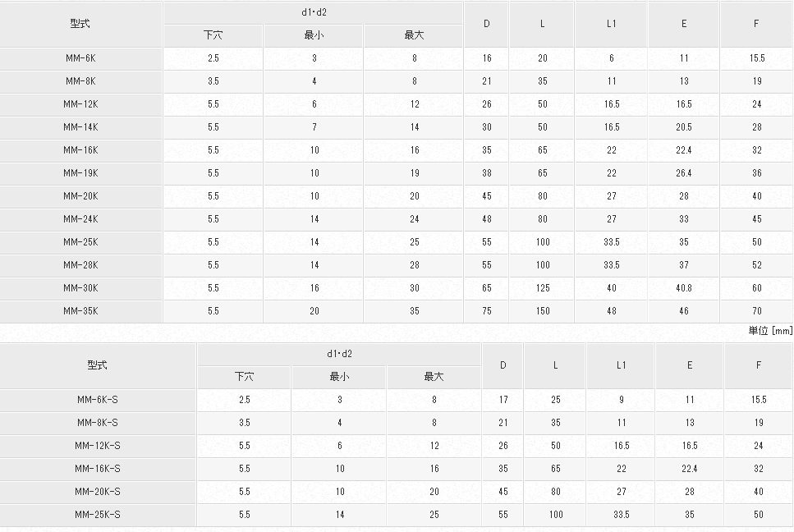Click the 単位 [mm] unit label

tap(770, 330)
